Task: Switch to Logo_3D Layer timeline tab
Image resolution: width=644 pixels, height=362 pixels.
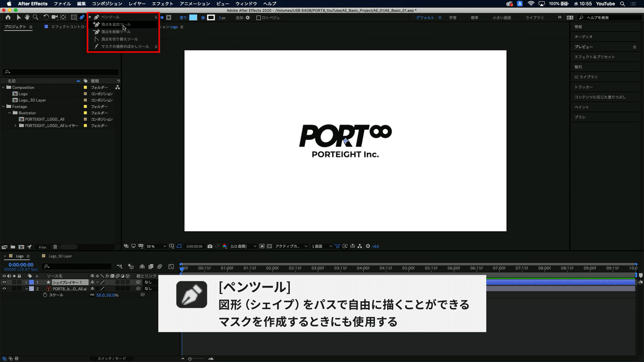Action: [x=60, y=256]
